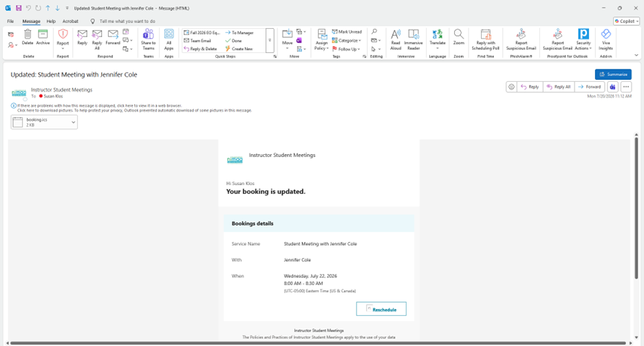Click the Find magnifier in Editing group
The height and width of the screenshot is (346, 644).
374,32
